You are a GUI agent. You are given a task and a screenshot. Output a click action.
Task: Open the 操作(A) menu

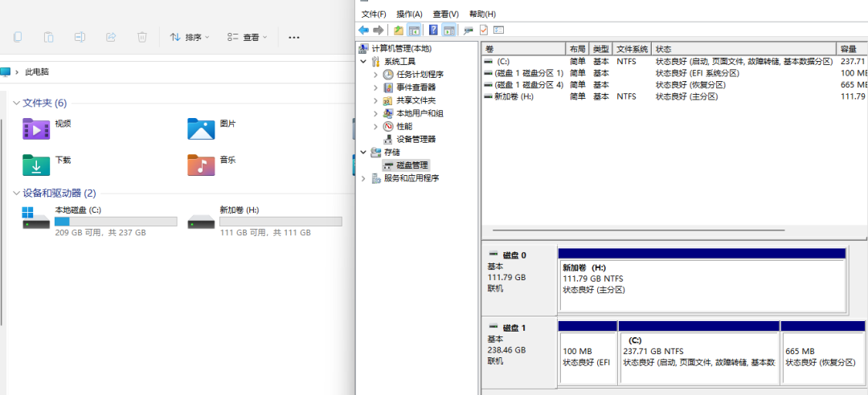coord(409,14)
